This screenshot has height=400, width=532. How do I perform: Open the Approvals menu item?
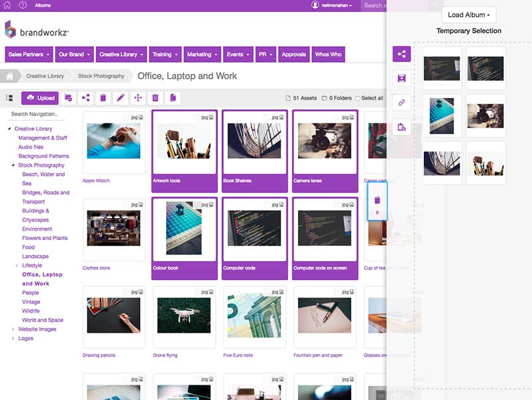coord(293,55)
